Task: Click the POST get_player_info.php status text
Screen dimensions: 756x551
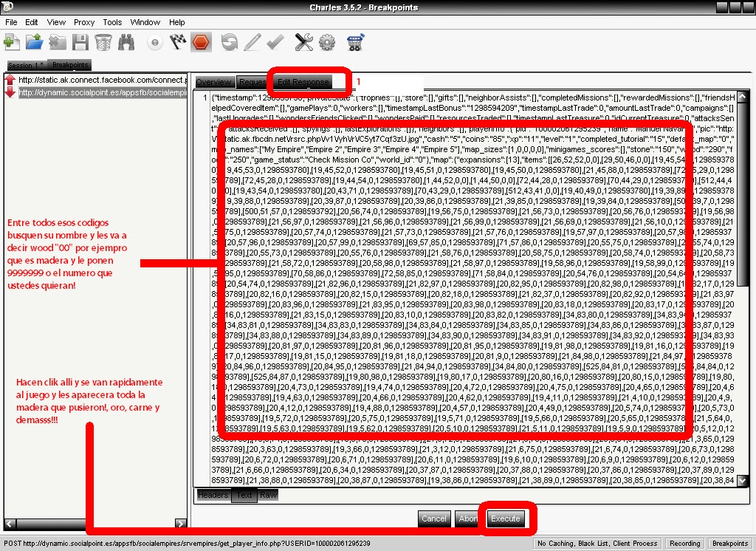Action: pos(187,544)
